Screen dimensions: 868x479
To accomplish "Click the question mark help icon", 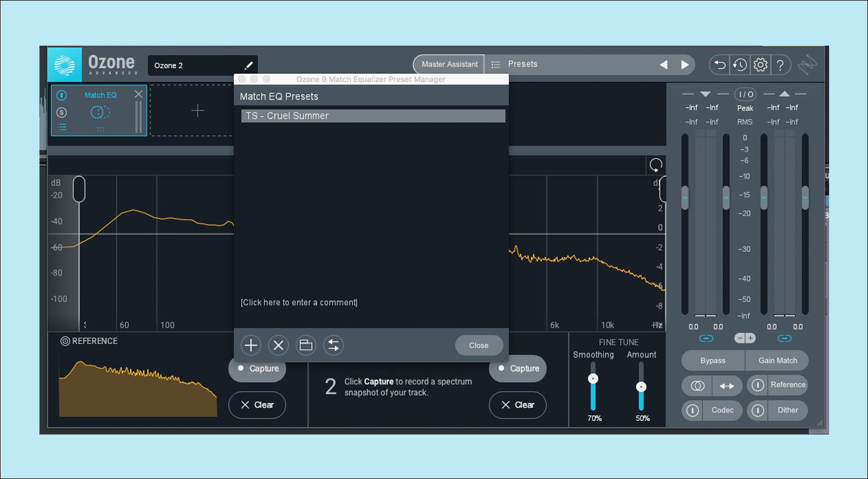I will 781,65.
